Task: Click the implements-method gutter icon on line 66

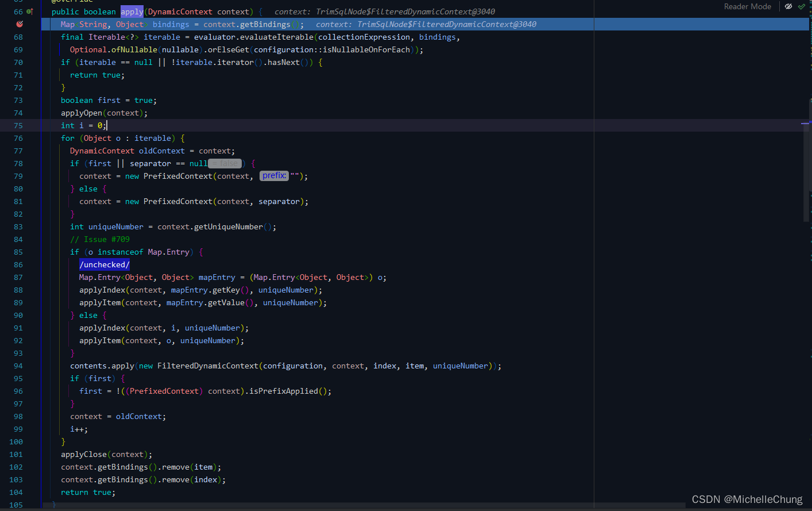Action: tap(30, 11)
